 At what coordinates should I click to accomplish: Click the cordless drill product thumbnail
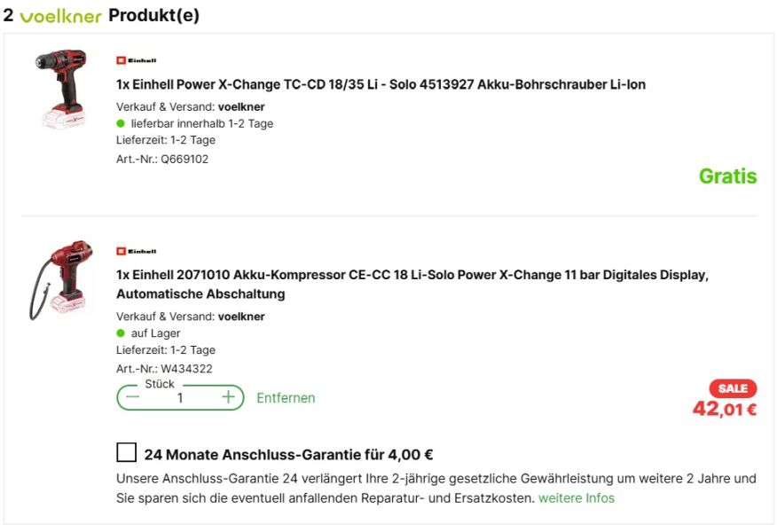[x=61, y=89]
